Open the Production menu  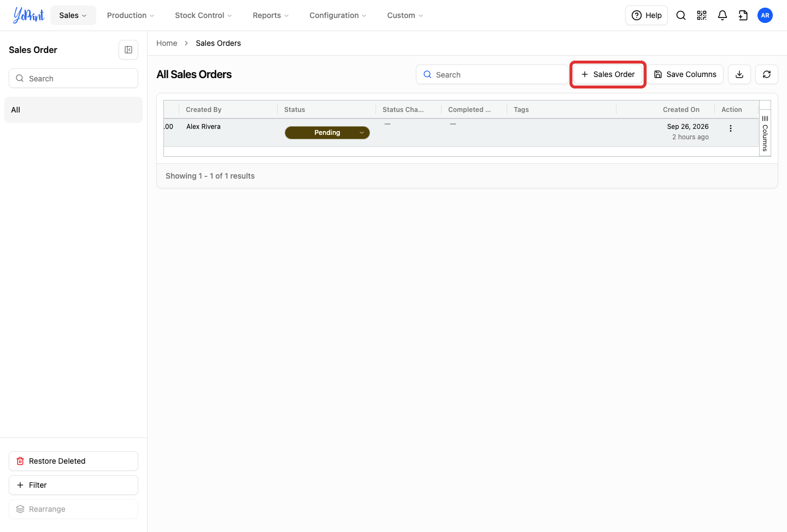click(131, 15)
